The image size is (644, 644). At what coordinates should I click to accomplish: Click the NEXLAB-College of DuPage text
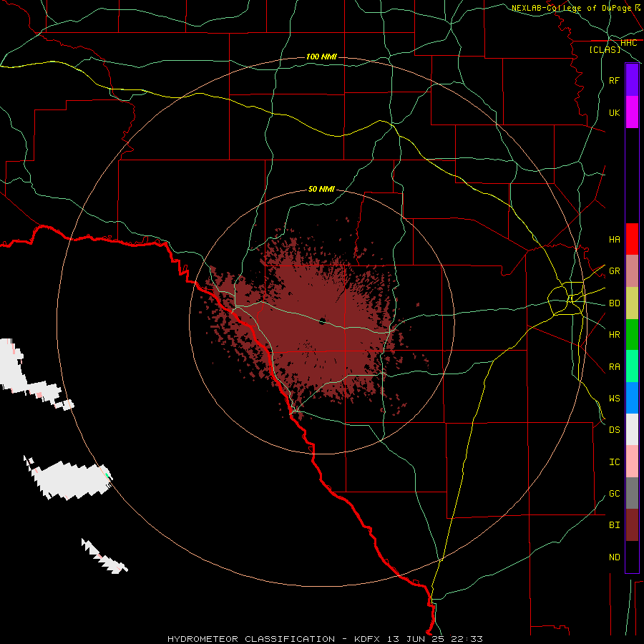571,8
